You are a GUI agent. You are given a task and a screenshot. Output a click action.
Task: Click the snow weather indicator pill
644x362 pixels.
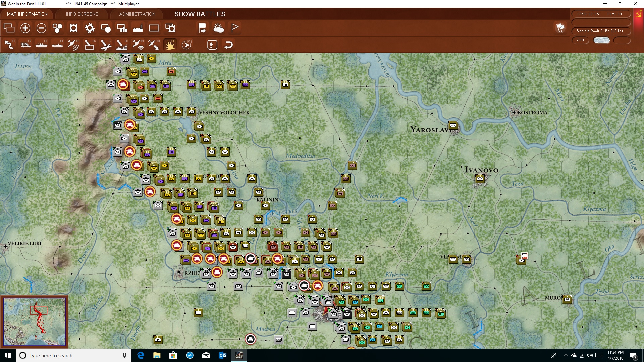(x=602, y=40)
